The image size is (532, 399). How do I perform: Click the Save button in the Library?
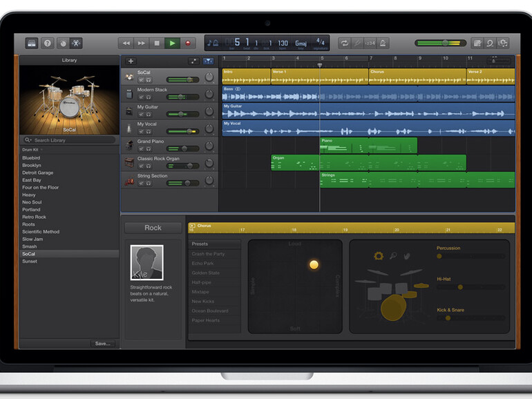pyautogui.click(x=102, y=343)
